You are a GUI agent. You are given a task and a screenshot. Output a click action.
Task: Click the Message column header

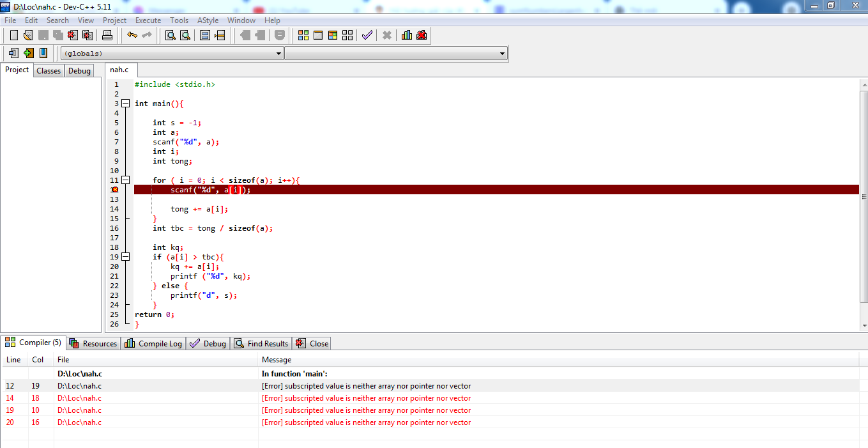point(559,360)
